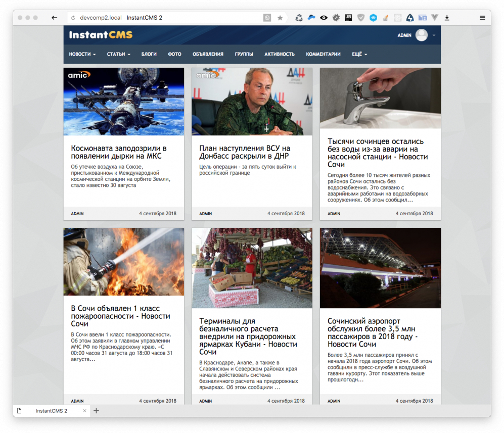Click teaser 'В Краснодаре, Анапе, а также'
Screen dimensions: 504x433
coord(249,375)
